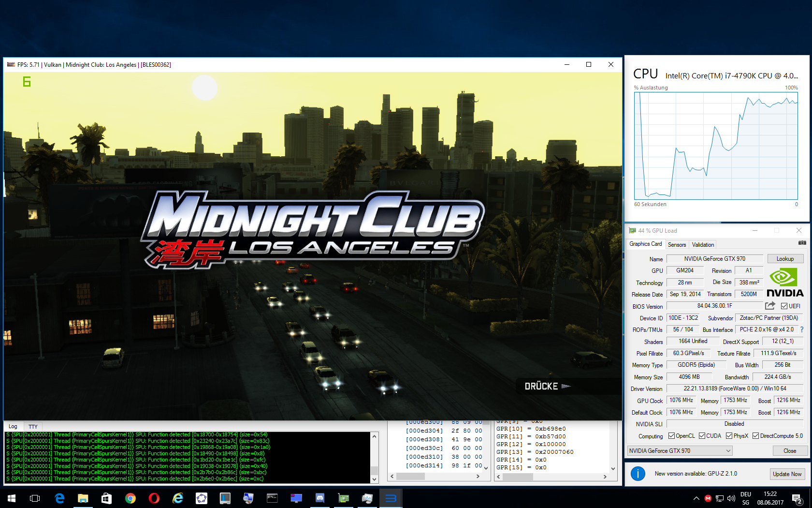
Task: Switch to the TTY tab
Action: pyautogui.click(x=33, y=427)
